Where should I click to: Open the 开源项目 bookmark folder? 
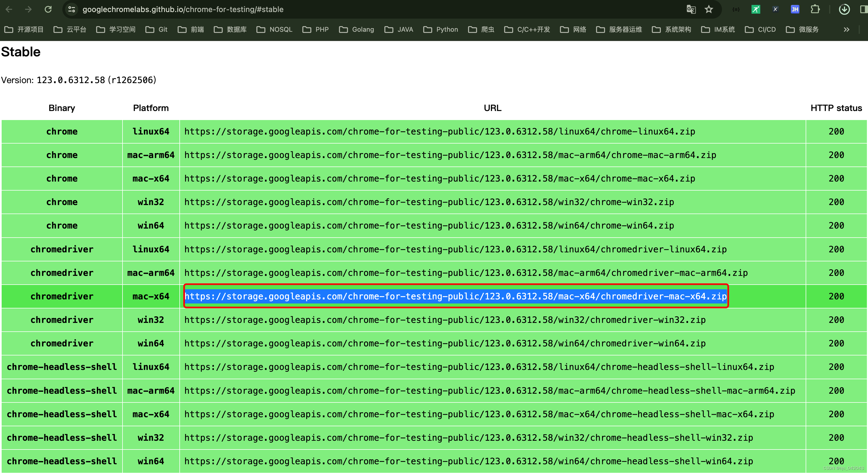pyautogui.click(x=24, y=30)
